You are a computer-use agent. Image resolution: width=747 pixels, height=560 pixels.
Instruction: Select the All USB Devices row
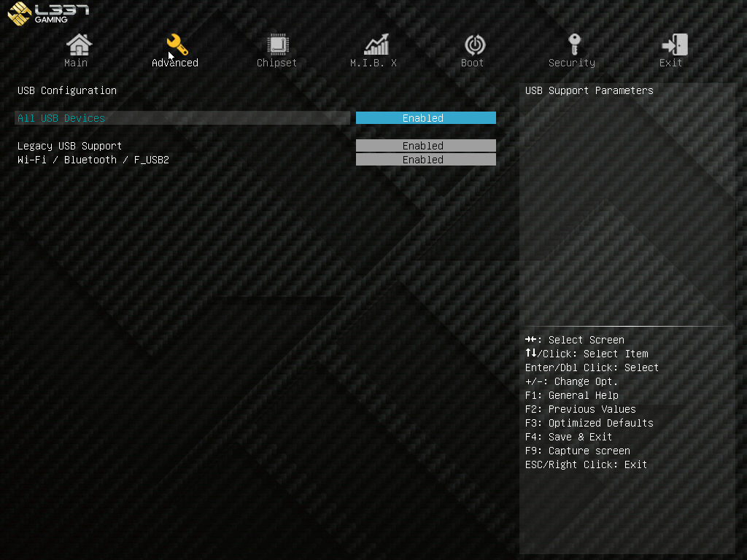[x=182, y=117]
